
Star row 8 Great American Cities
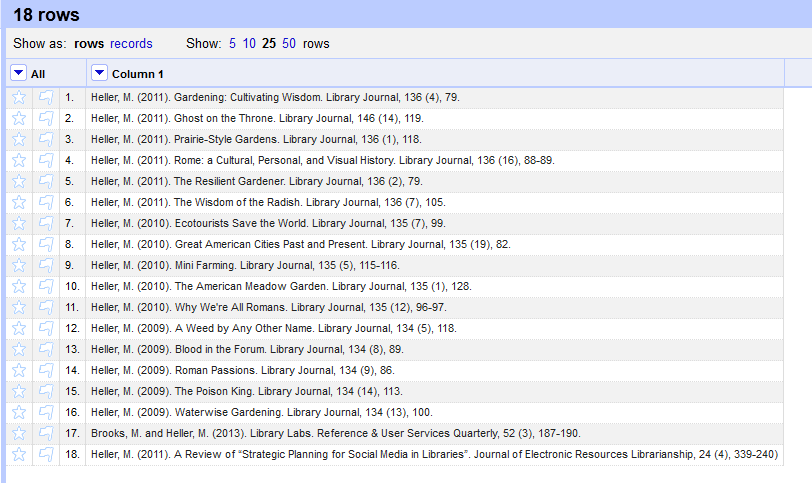click(x=19, y=244)
